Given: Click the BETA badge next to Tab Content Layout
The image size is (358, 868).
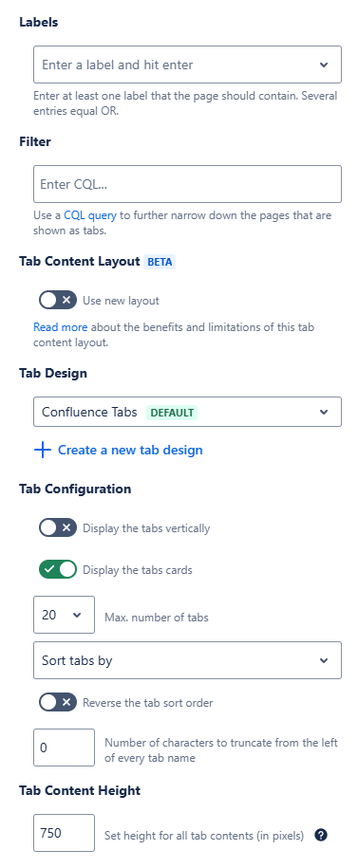Looking at the screenshot, I should point(160,262).
